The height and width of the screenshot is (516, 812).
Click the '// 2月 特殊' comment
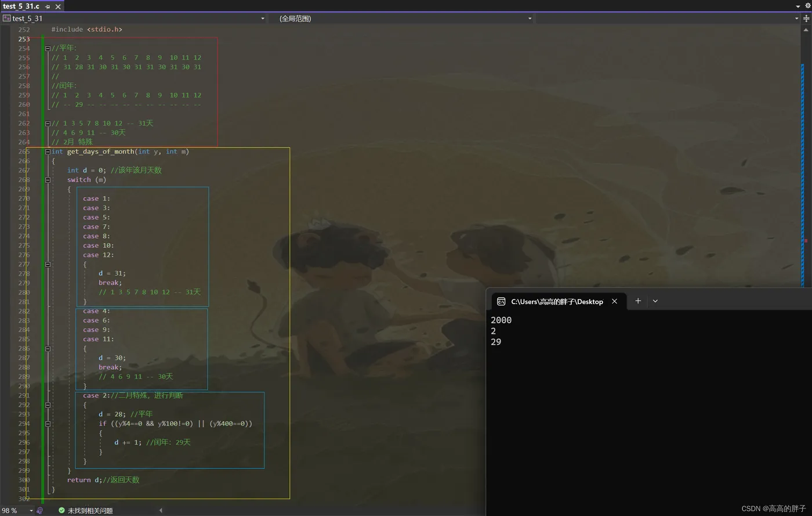coord(72,142)
